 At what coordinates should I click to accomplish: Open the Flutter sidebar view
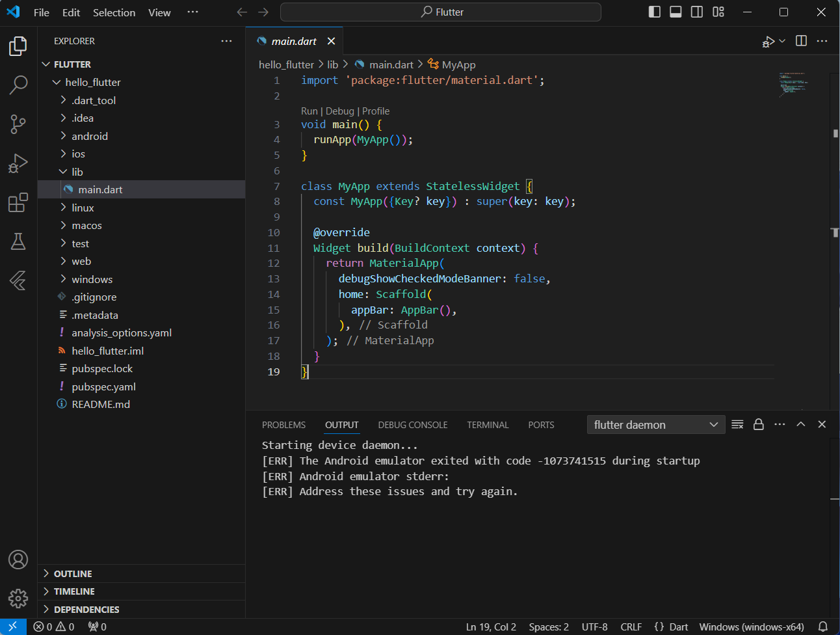(18, 280)
